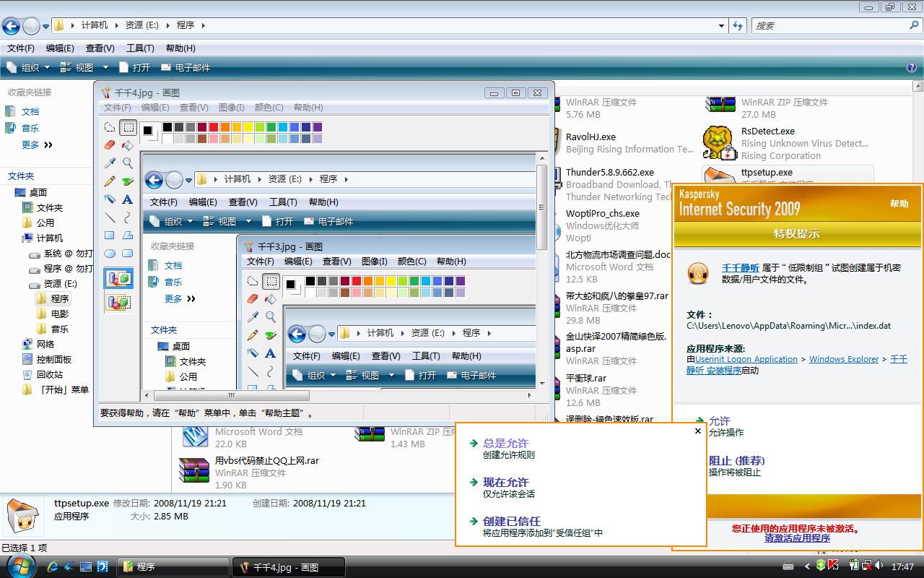
Task: Expand the main address bar history dropdown
Action: point(722,25)
